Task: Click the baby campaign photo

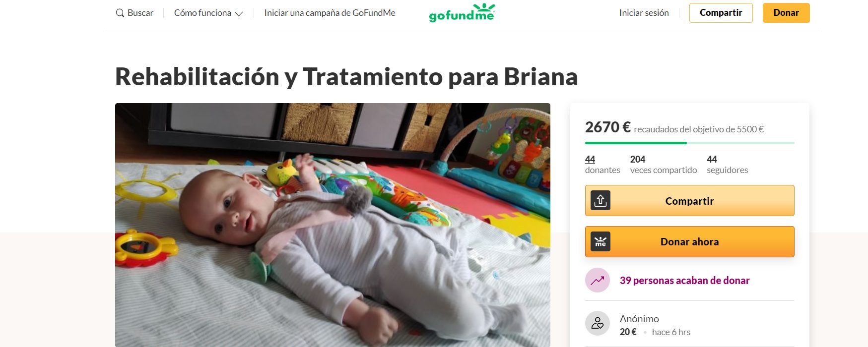Action: point(333,225)
